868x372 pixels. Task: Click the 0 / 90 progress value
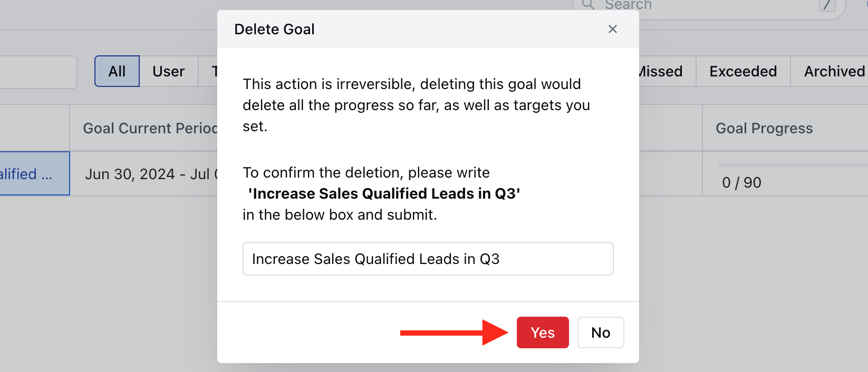tap(741, 182)
